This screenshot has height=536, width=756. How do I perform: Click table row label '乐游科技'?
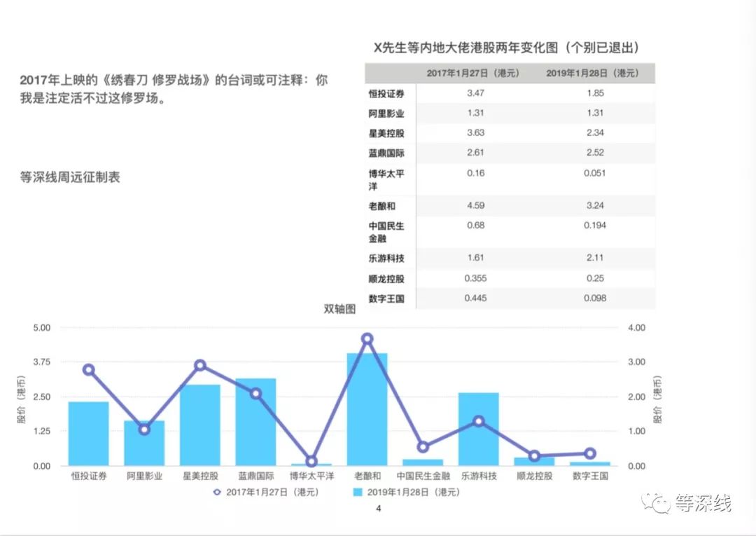click(x=386, y=258)
